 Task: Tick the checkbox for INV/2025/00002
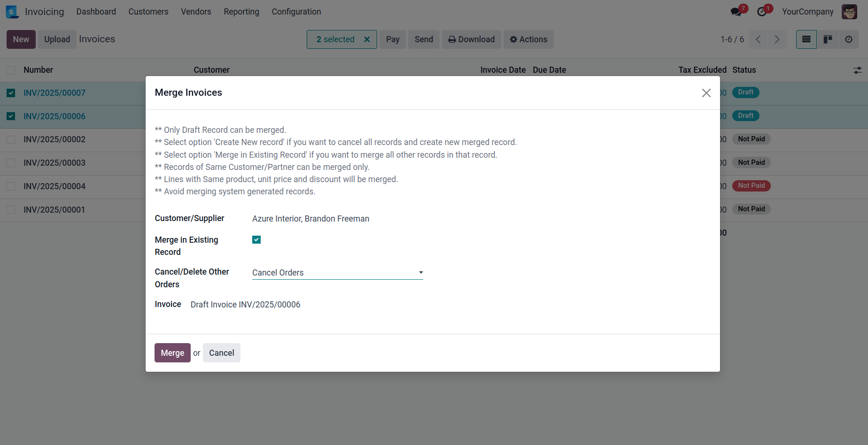11,139
